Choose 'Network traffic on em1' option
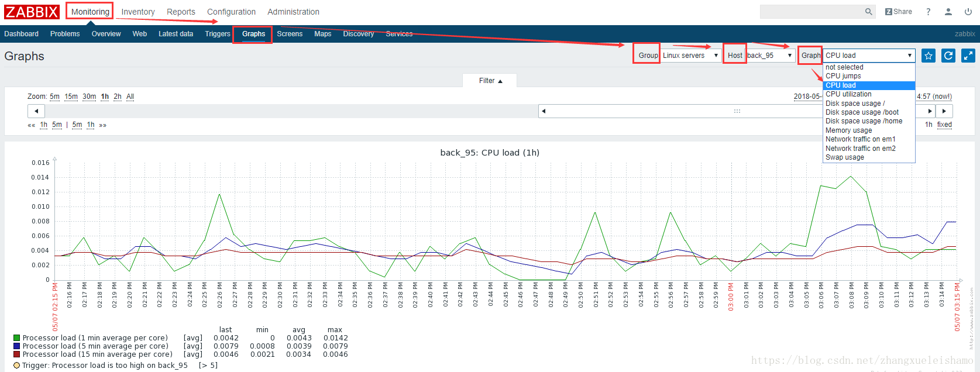 (869, 139)
